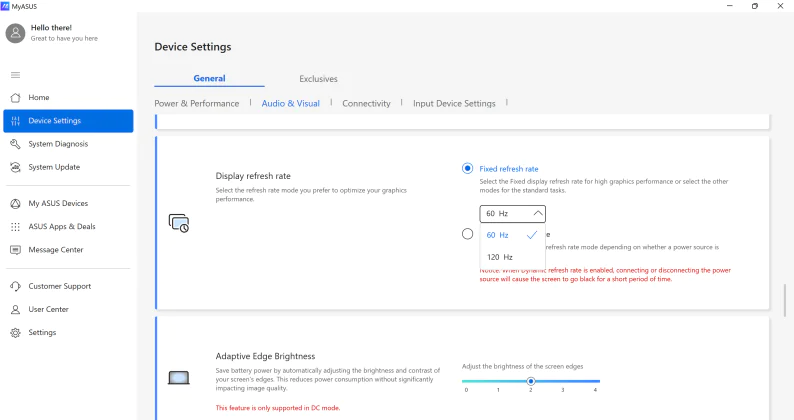
Task: Open System Update in the sidebar
Action: point(68,167)
